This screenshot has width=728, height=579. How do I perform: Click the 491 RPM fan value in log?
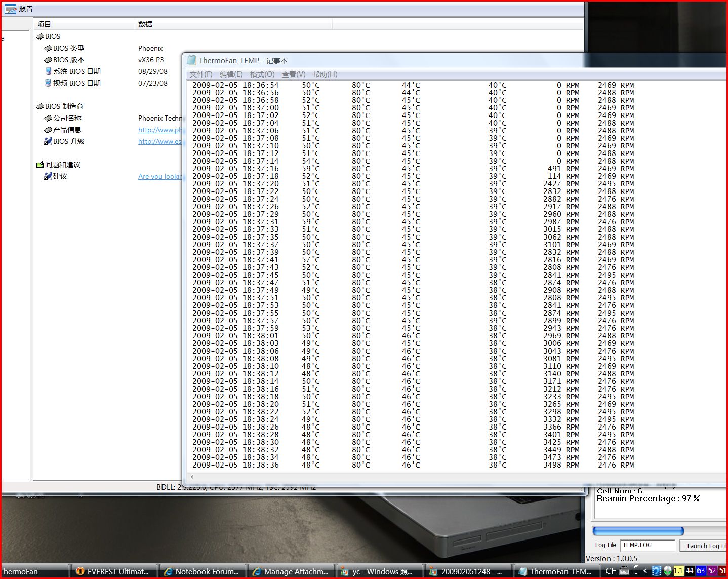pyautogui.click(x=563, y=169)
